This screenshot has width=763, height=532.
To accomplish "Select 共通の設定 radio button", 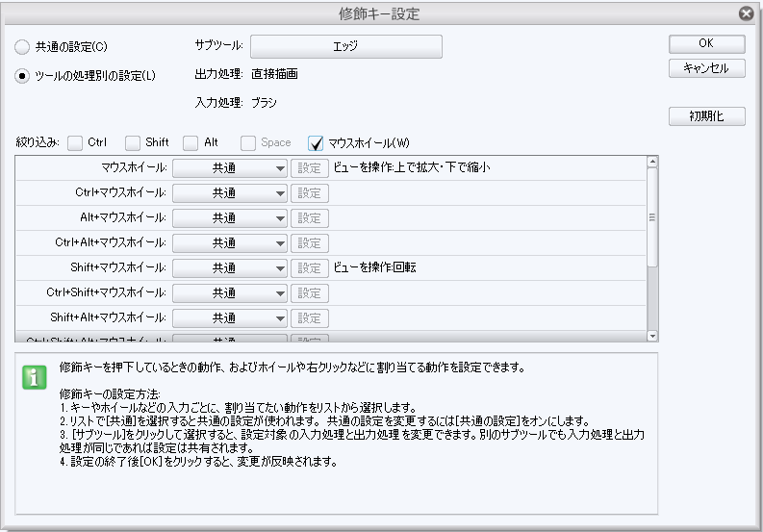I will point(22,46).
